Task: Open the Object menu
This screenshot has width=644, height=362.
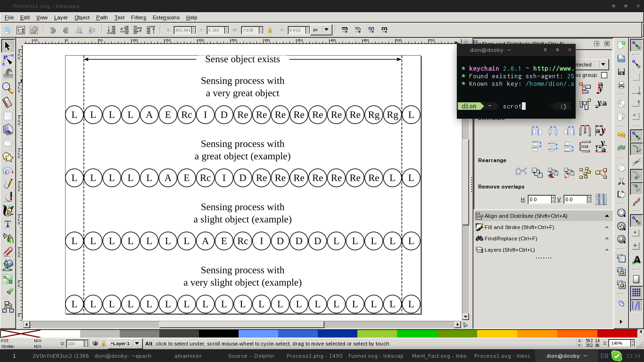Action: [x=82, y=17]
